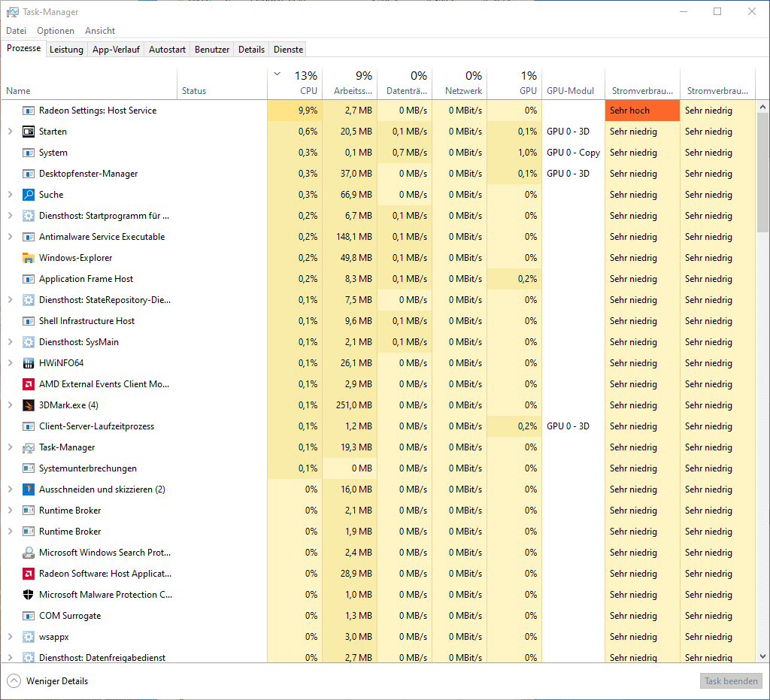
Task: Click the 3DMark.exe icon
Action: pos(29,405)
